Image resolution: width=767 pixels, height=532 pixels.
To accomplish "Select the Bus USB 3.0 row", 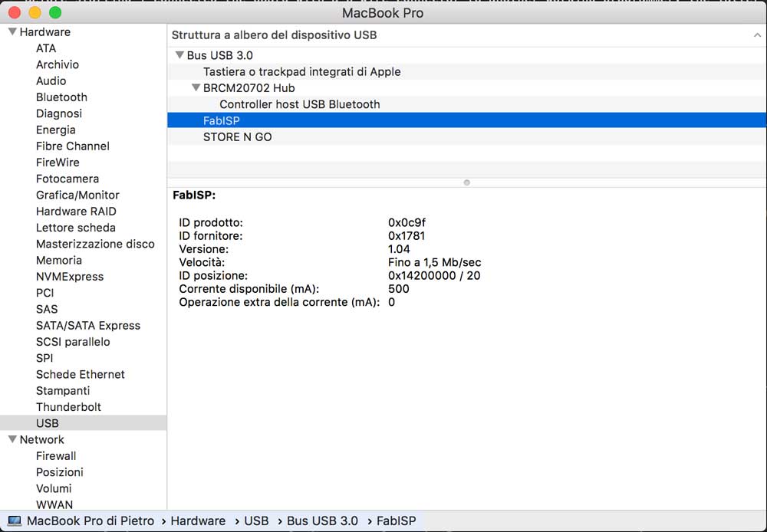I will click(466, 55).
